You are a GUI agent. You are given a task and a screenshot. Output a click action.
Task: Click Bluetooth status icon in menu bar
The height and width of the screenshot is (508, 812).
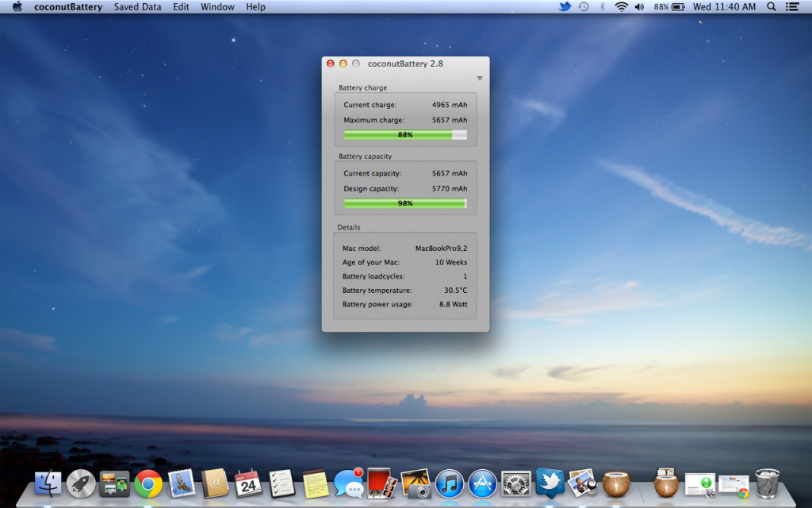602,6
